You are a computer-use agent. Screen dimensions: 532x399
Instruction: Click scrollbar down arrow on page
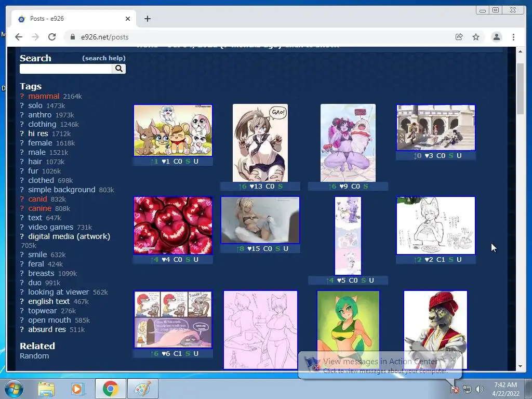520,366
